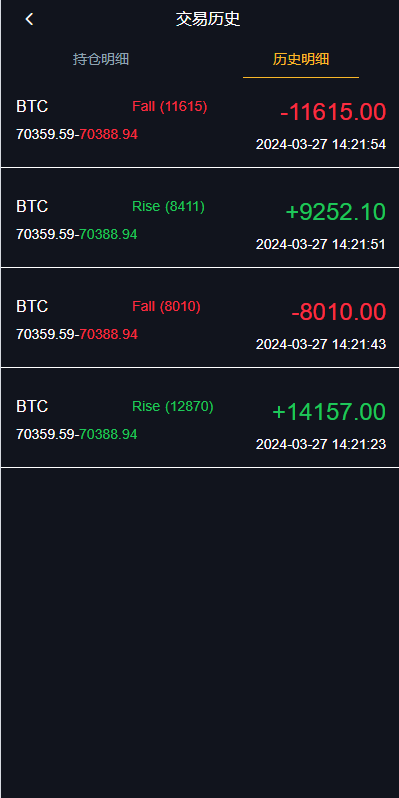
Task: Click price range under Rise (8411) trade
Action: (77, 235)
